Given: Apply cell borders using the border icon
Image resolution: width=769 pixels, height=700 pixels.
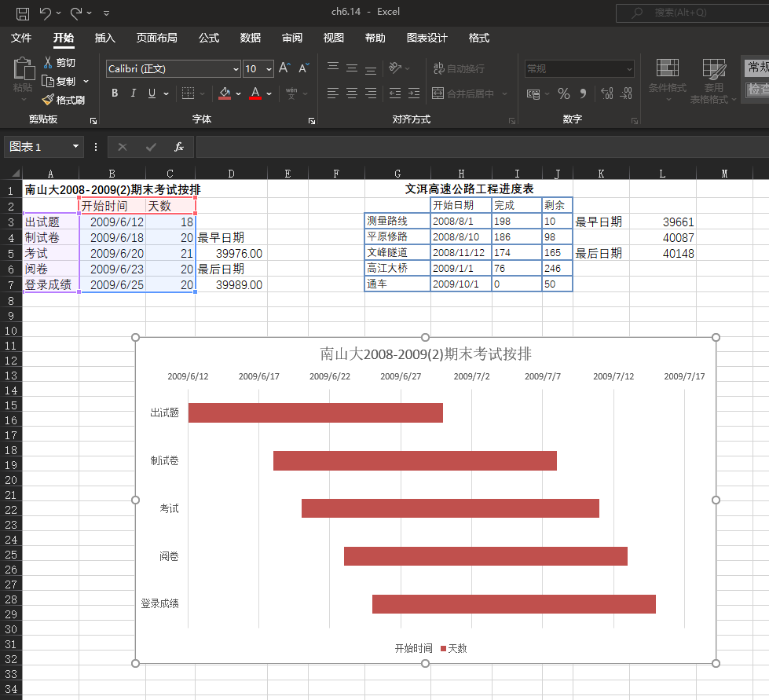Looking at the screenshot, I should (x=188, y=93).
